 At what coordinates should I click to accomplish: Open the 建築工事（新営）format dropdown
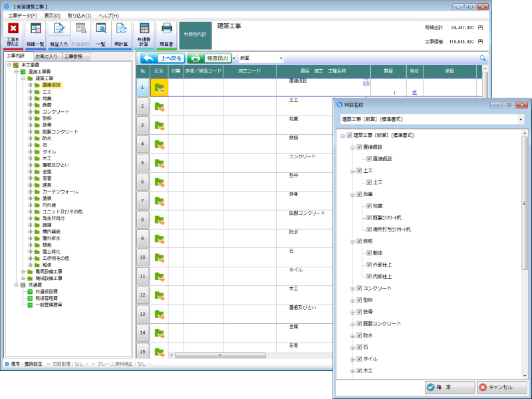coord(519,120)
